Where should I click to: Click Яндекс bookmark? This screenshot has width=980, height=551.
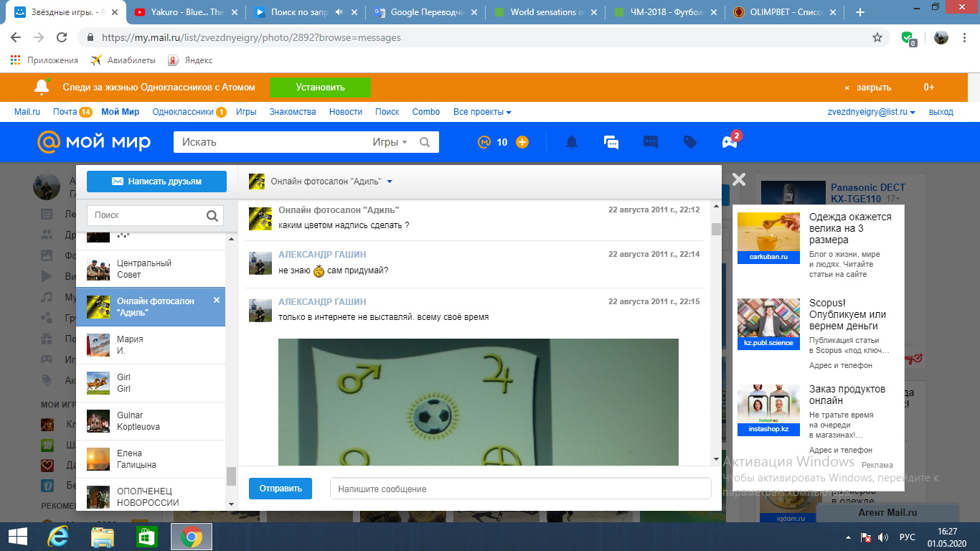pos(190,60)
